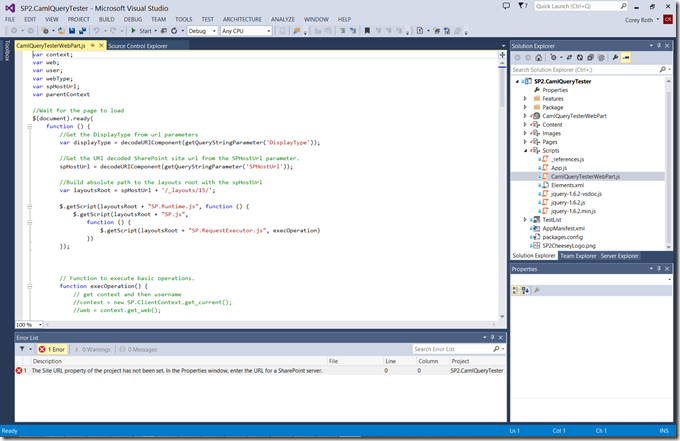Collapse the SP2.CamlQueryTester project node
This screenshot has width=680, height=441.
click(517, 82)
